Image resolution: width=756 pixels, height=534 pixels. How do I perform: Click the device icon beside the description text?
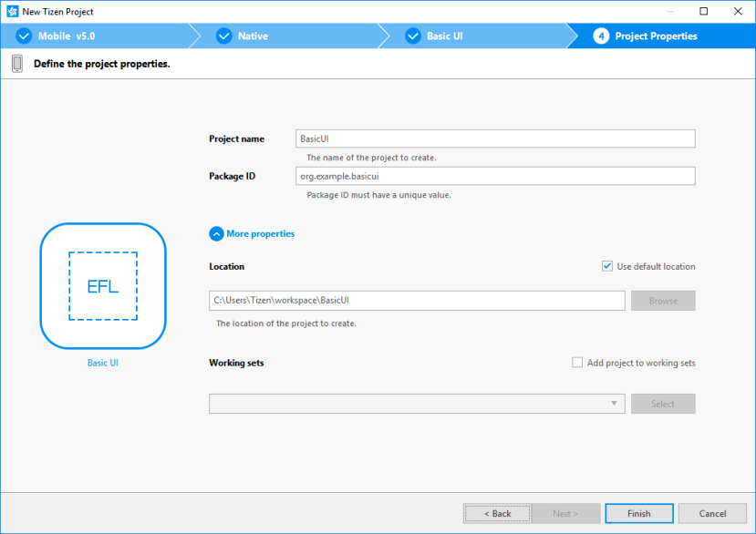pos(16,63)
